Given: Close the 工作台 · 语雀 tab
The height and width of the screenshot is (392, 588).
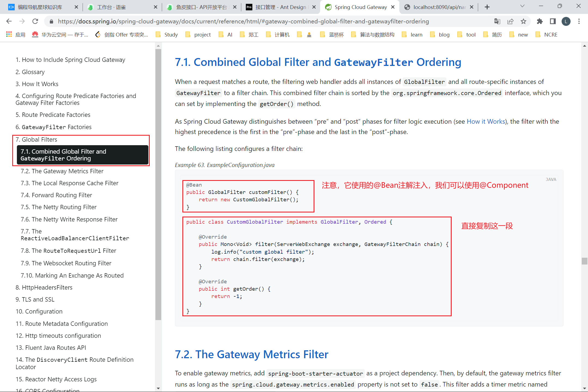Looking at the screenshot, I should tap(155, 7).
